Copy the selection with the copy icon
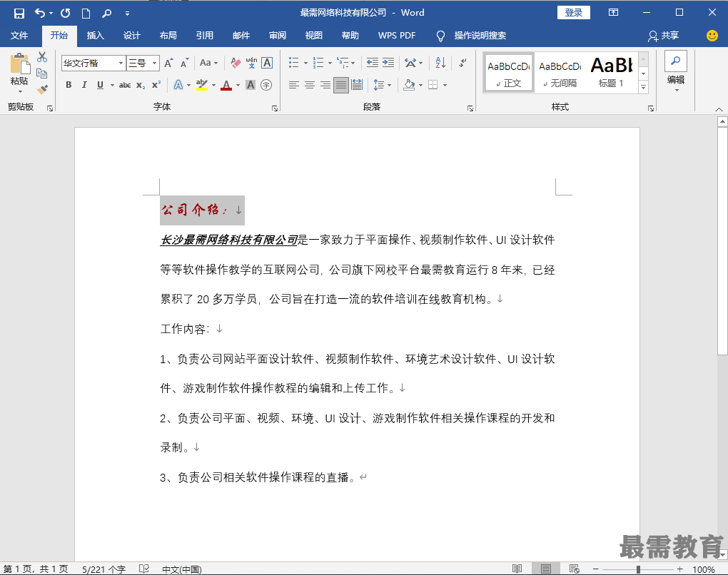The width and height of the screenshot is (728, 575). [x=42, y=73]
